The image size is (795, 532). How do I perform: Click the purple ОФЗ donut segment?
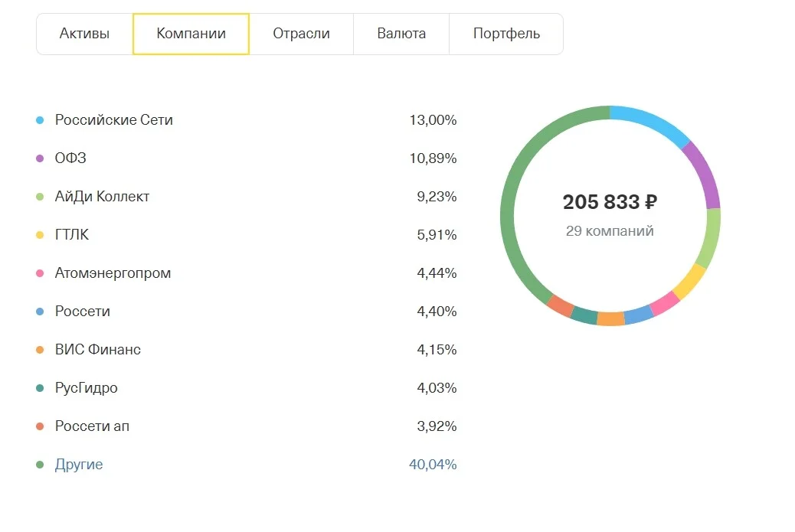click(x=705, y=173)
